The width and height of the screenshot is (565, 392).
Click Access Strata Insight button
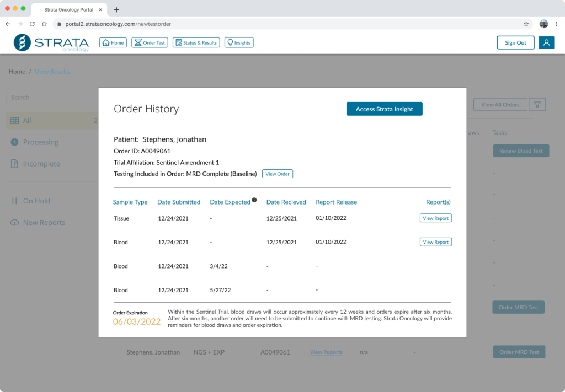[384, 109]
